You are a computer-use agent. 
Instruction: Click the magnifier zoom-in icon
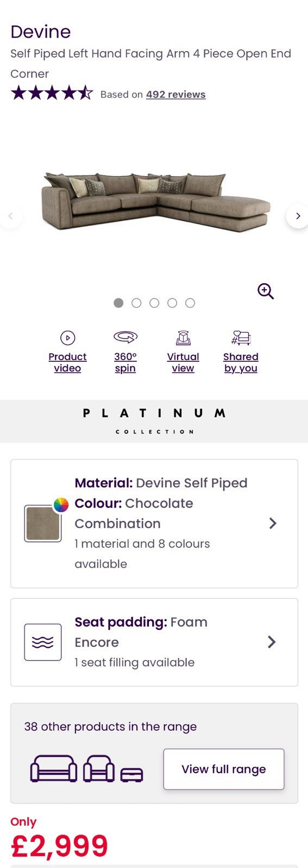pyautogui.click(x=266, y=291)
